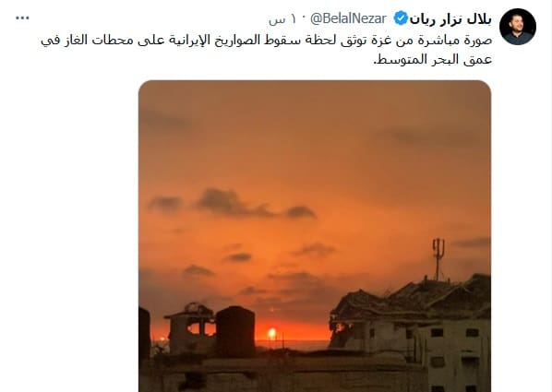The width and height of the screenshot is (552, 392).
Task: Open the three-dot more options menu
Action: click(x=22, y=18)
